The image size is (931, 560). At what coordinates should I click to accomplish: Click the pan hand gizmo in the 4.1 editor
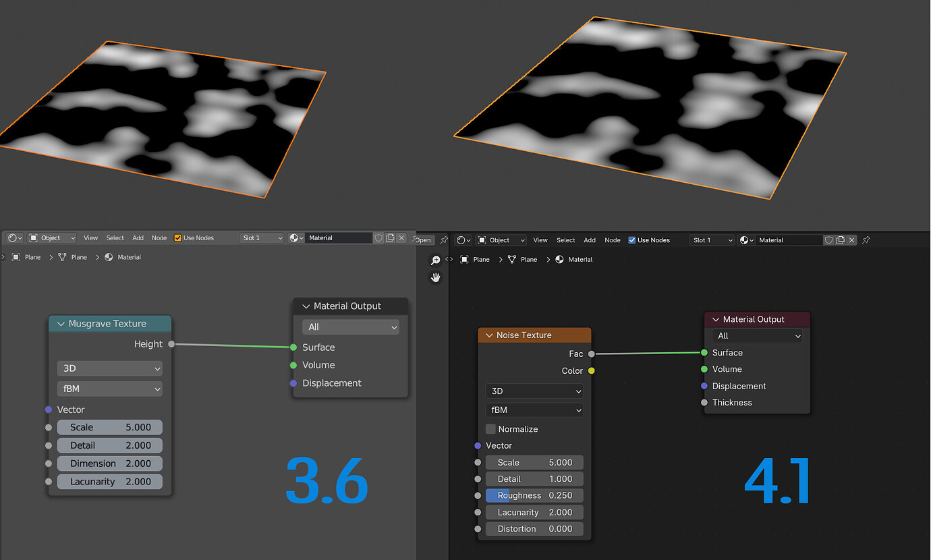(436, 277)
